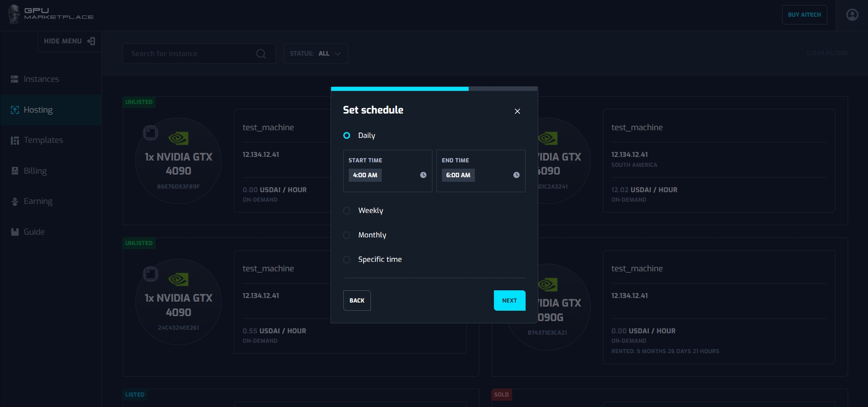Select the Daily schedule radio button
This screenshot has height=407, width=868.
347,135
